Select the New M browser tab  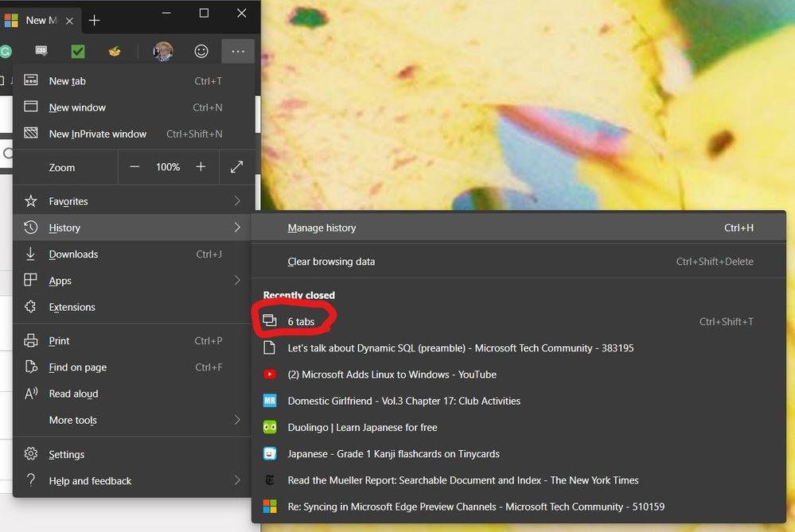[40, 20]
